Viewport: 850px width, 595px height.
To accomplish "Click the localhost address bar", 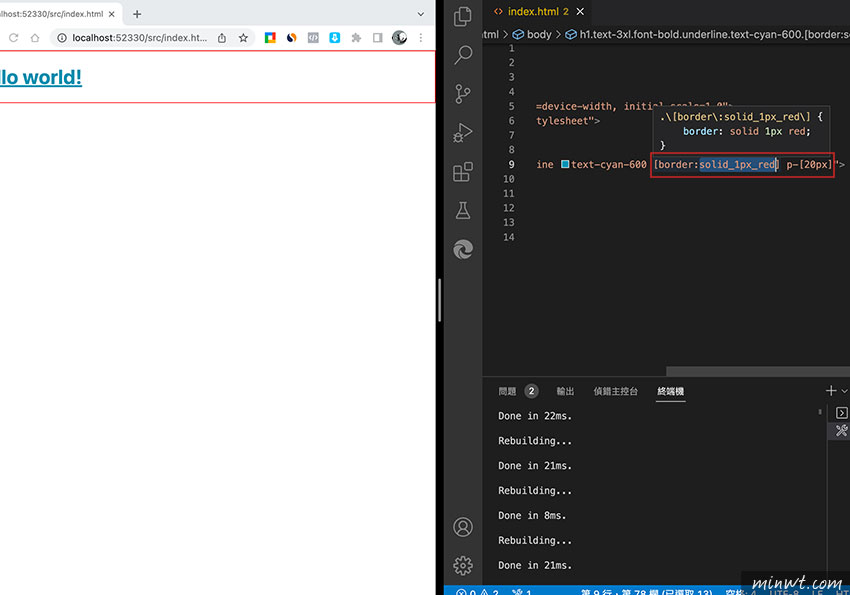I will [x=140, y=38].
